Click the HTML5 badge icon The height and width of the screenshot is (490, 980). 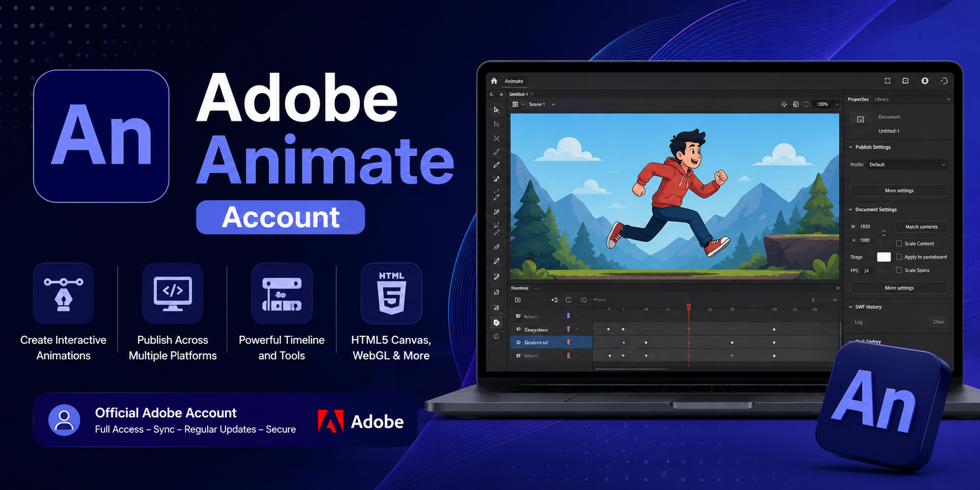tap(391, 293)
